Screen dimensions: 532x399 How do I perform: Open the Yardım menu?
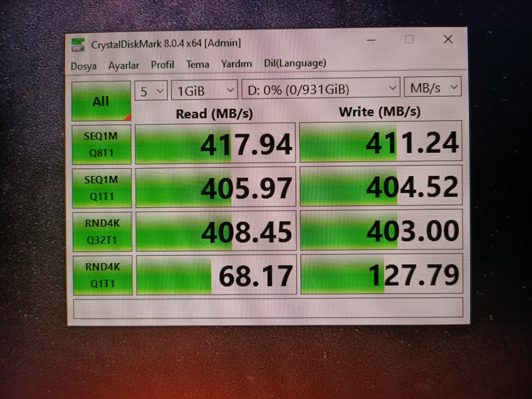pos(237,64)
